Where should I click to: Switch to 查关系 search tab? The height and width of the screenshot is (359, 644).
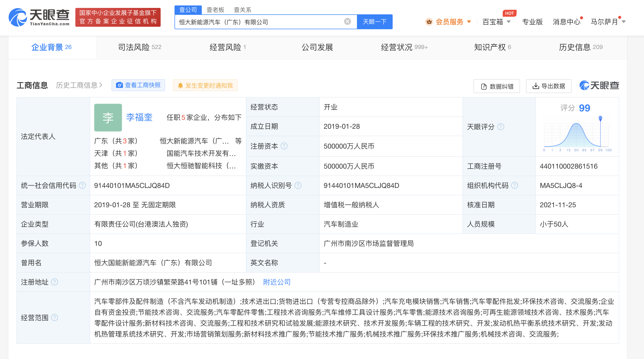tap(242, 10)
